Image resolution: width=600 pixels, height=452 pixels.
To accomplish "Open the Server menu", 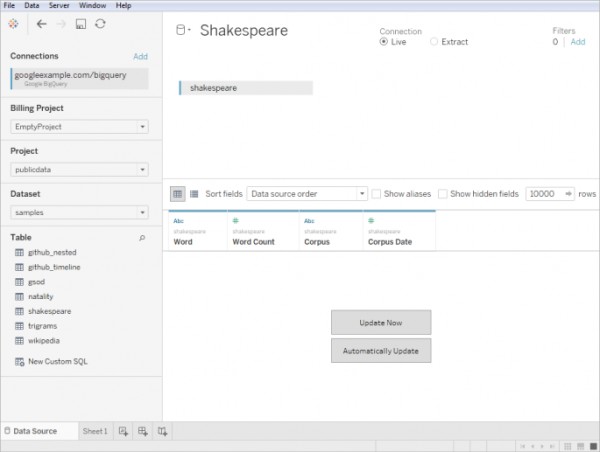I will click(59, 5).
